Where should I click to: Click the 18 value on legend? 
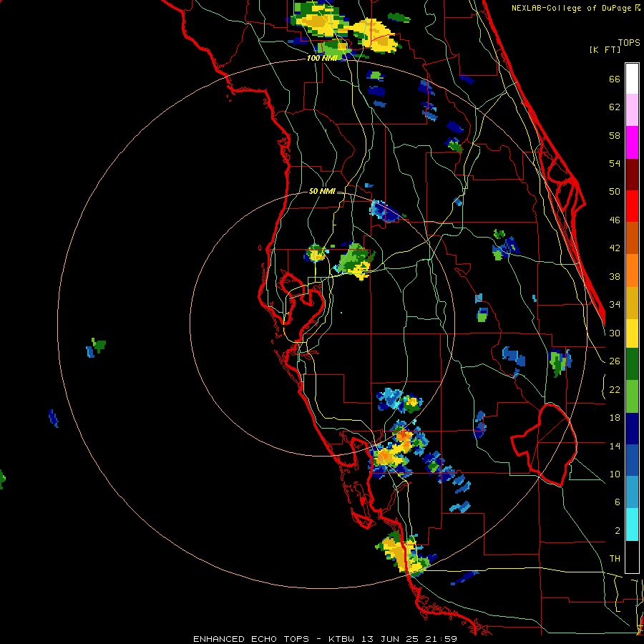point(615,418)
